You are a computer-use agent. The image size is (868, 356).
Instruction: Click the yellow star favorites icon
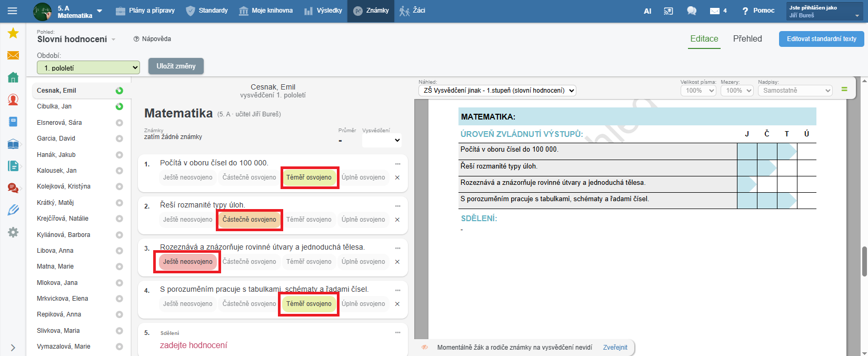(13, 34)
